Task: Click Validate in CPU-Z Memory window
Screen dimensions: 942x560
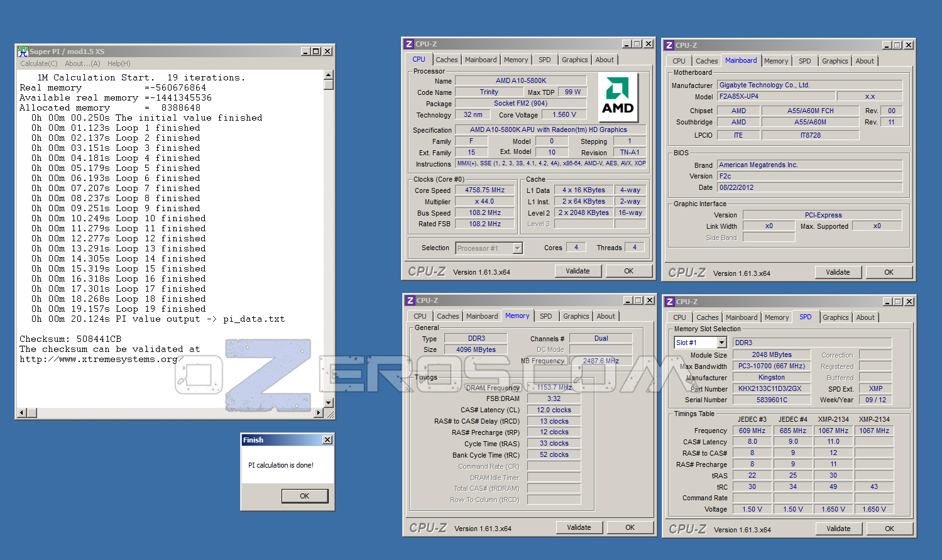Action: pos(579,527)
